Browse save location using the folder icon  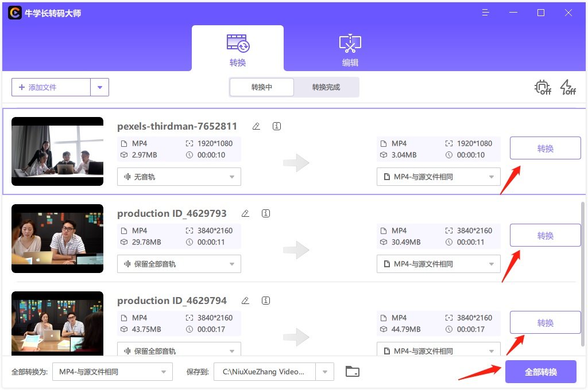(x=352, y=371)
